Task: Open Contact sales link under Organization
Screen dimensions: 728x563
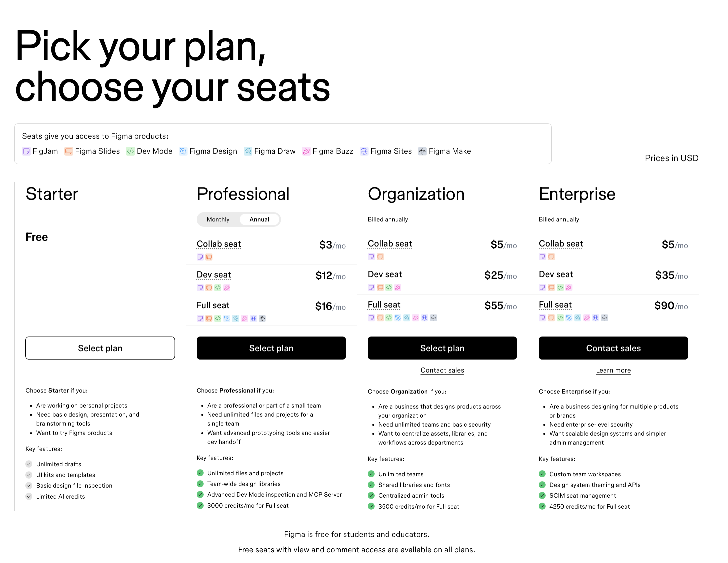Action: (x=442, y=370)
